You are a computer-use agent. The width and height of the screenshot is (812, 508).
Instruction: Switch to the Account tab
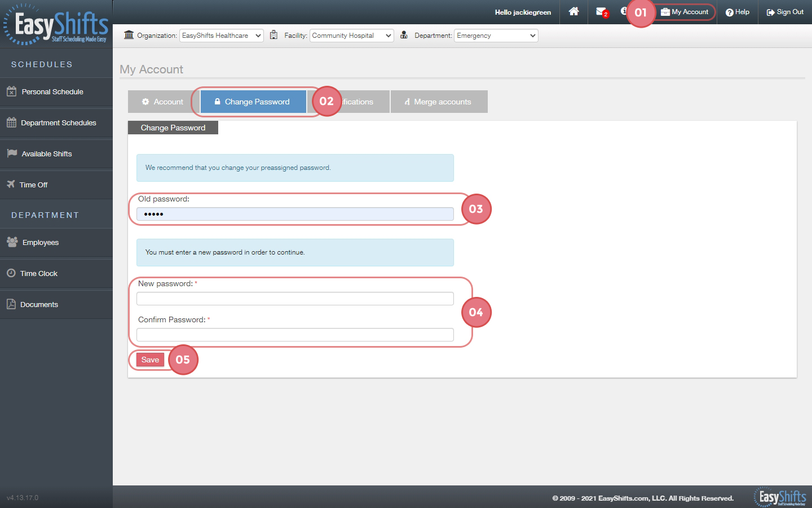[x=163, y=102]
